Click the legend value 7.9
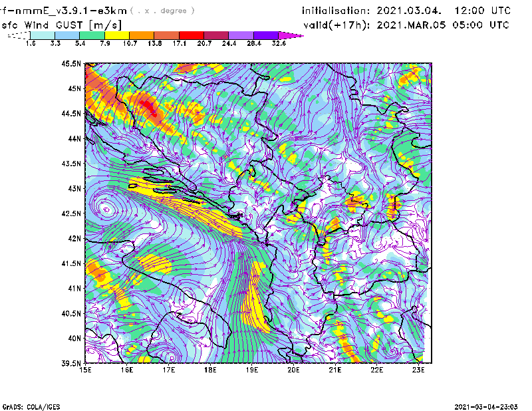532x411 pixels. tap(105, 43)
